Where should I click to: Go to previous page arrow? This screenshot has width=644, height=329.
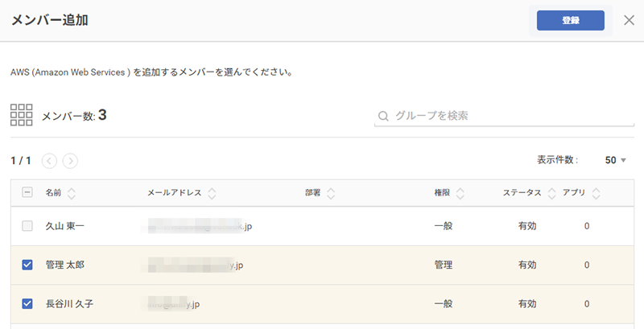(49, 161)
